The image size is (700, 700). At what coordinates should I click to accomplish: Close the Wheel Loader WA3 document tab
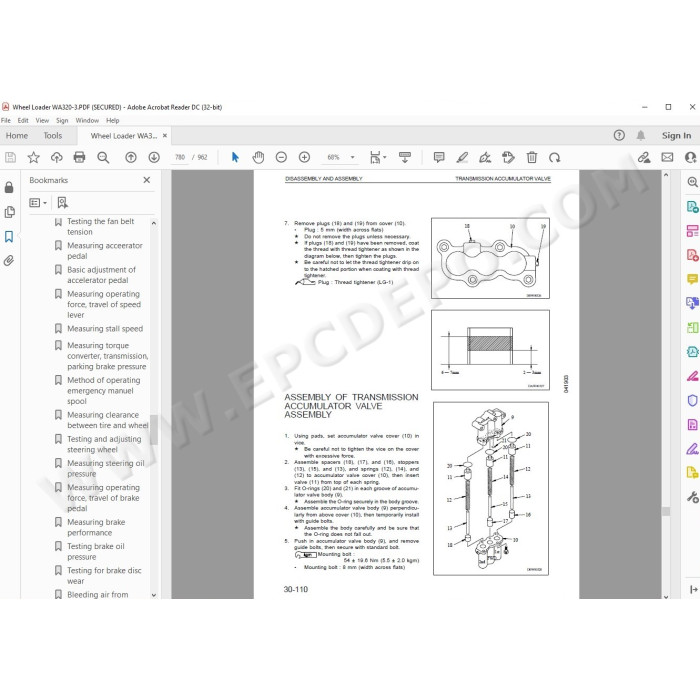pos(165,135)
